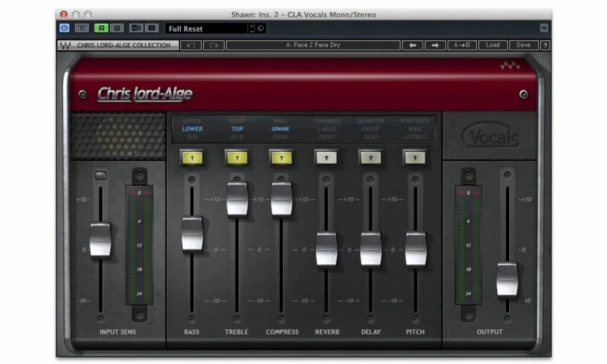607x364 pixels.
Task: Click the input level meter
Action: pos(139,245)
